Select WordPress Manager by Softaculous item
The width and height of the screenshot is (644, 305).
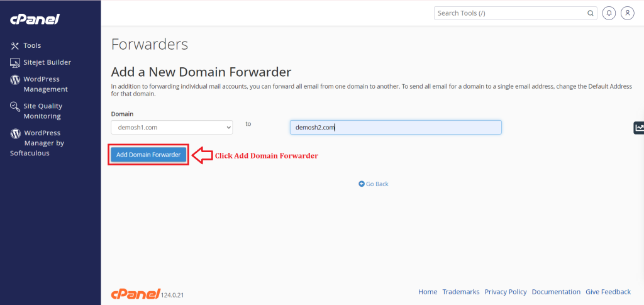[x=37, y=143]
